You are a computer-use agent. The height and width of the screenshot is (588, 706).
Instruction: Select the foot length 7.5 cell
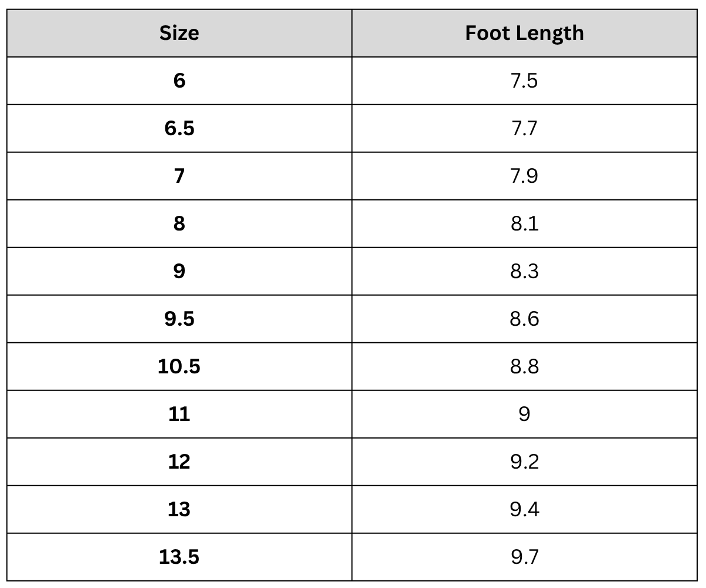click(524, 81)
